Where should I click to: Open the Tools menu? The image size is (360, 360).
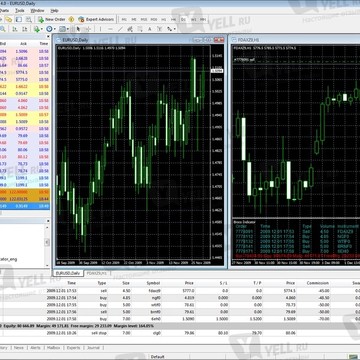pyautogui.click(x=20, y=10)
